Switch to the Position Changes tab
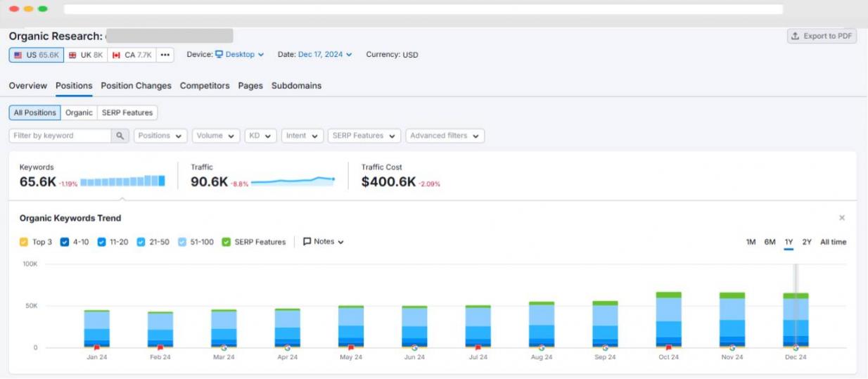The height and width of the screenshot is (379, 868). click(136, 86)
